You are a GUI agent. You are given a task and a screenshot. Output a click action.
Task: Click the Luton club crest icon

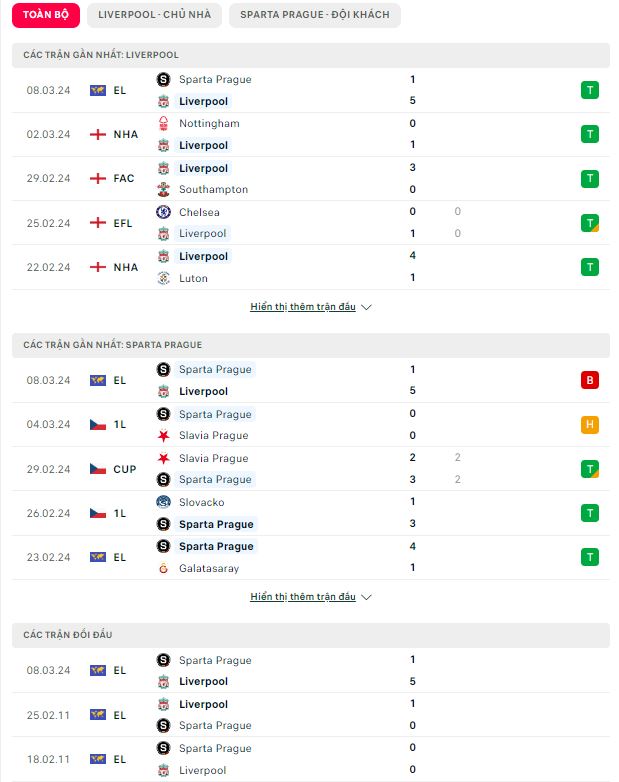pyautogui.click(x=163, y=278)
